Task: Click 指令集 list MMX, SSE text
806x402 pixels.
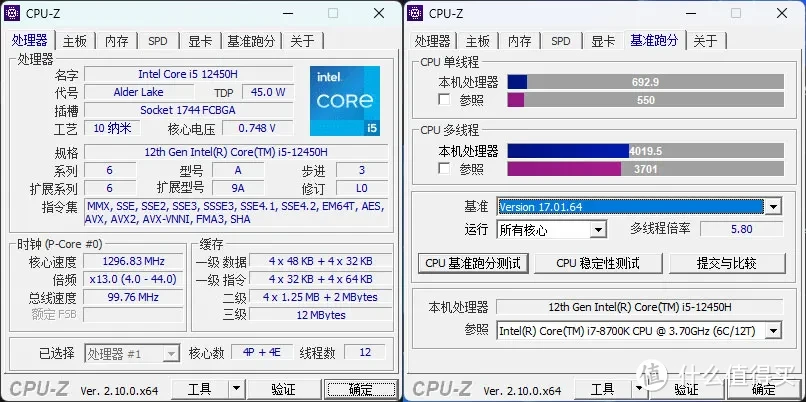Action: (236, 212)
